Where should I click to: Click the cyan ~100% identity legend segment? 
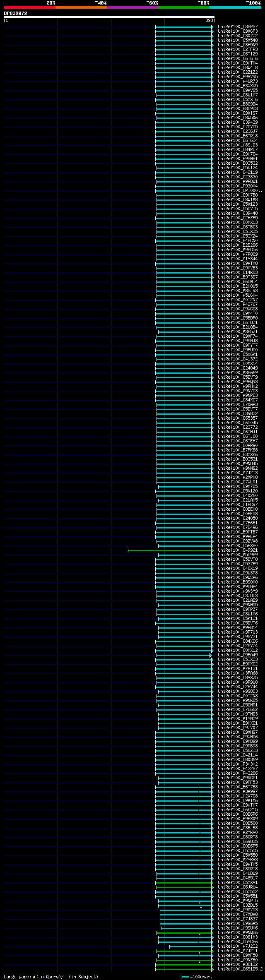pos(235,7)
